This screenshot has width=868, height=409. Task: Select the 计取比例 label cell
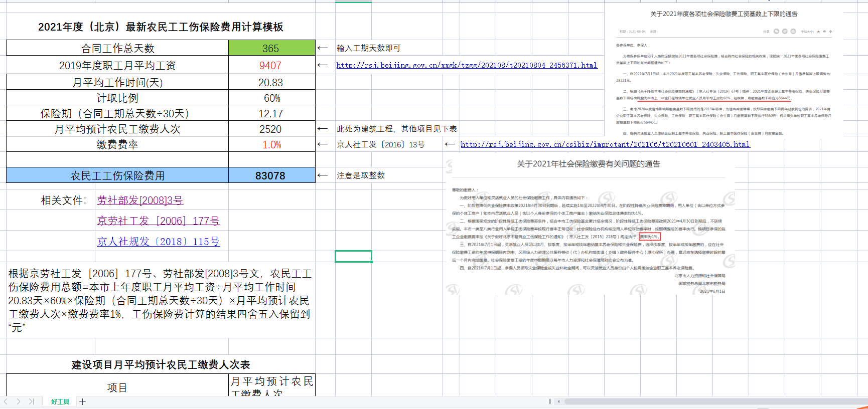(117, 98)
